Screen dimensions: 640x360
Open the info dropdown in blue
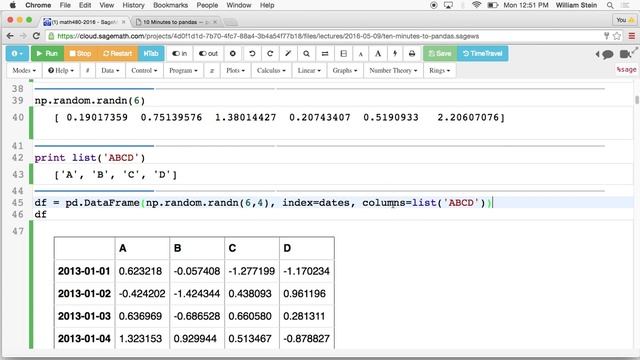coord(17,53)
